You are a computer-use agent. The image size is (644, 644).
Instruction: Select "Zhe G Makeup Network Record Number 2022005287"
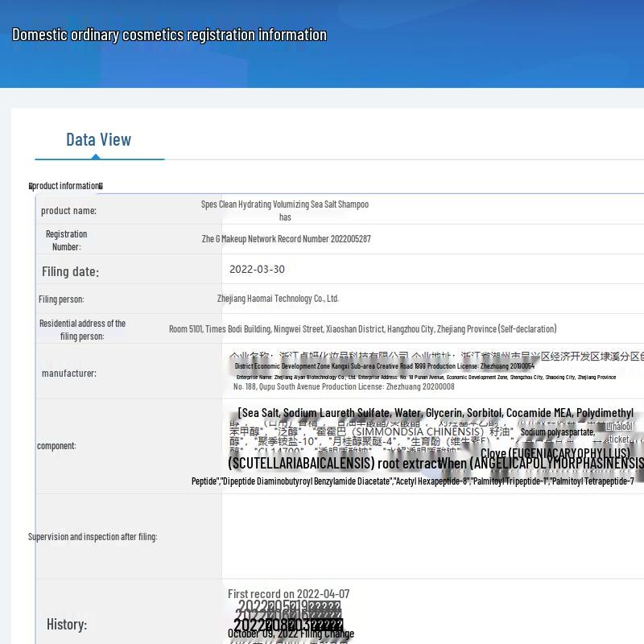coord(287,239)
